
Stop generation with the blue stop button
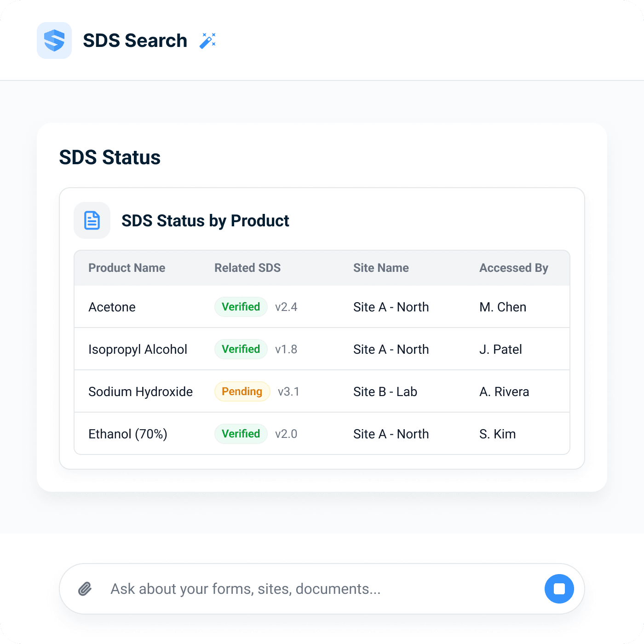tap(559, 589)
